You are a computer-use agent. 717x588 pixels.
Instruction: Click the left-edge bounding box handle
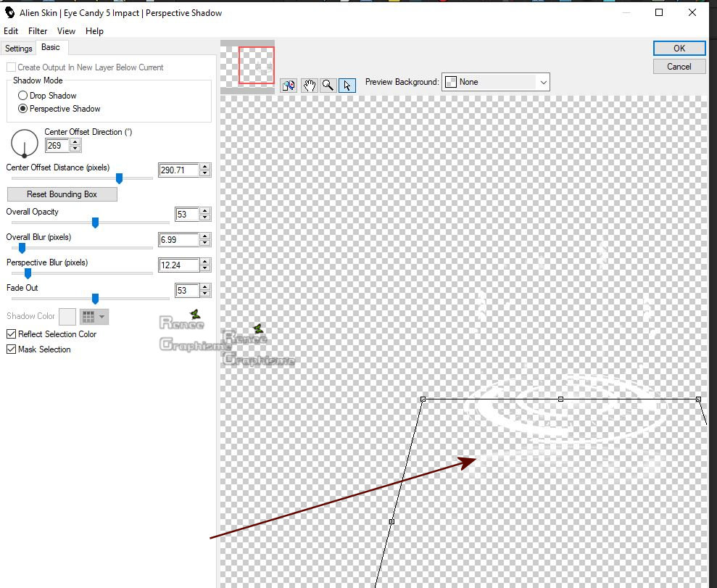(391, 521)
